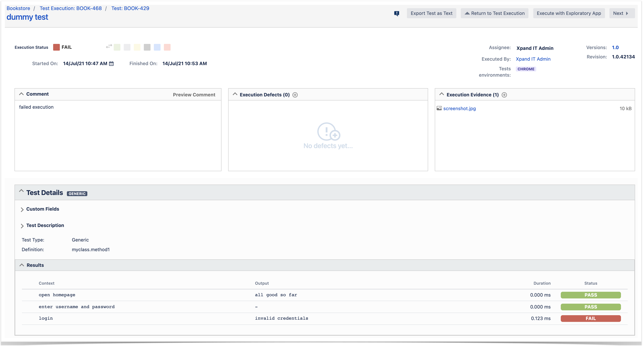Click the failed execution comment text area
Viewport: 644px width, 347px height.
coord(118,135)
